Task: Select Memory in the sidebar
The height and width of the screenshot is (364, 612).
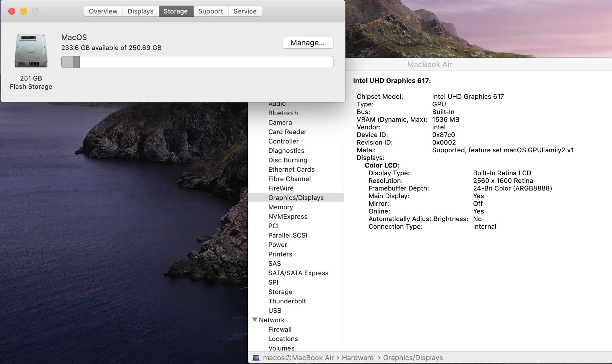Action: pos(281,207)
